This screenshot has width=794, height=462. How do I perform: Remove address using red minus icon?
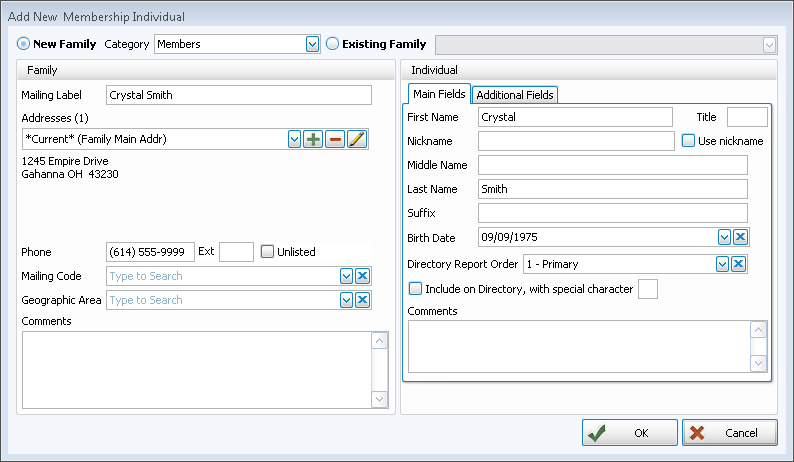pos(335,139)
